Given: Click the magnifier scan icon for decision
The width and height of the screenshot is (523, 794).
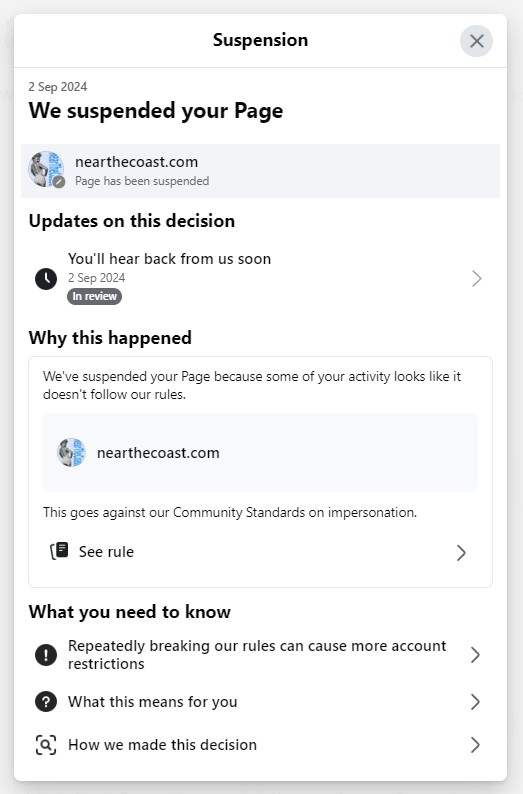Looking at the screenshot, I should pos(46,745).
